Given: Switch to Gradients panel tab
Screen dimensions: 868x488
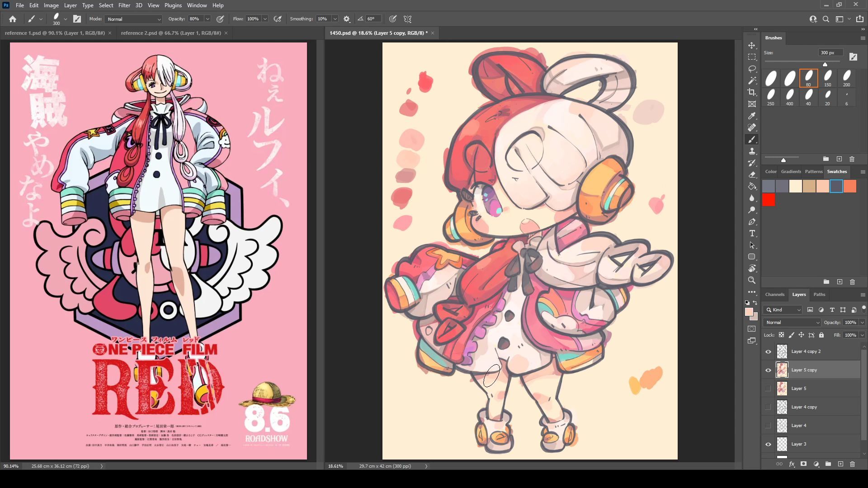Looking at the screenshot, I should coord(791,172).
